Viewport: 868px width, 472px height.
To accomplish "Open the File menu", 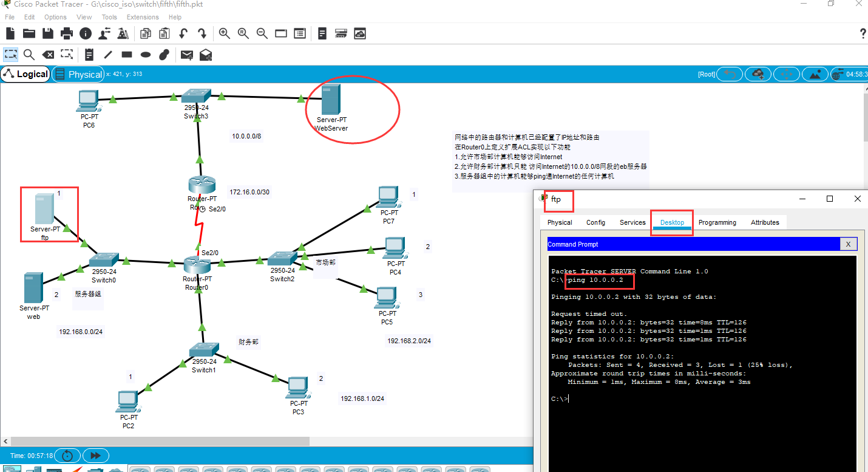I will 9,17.
